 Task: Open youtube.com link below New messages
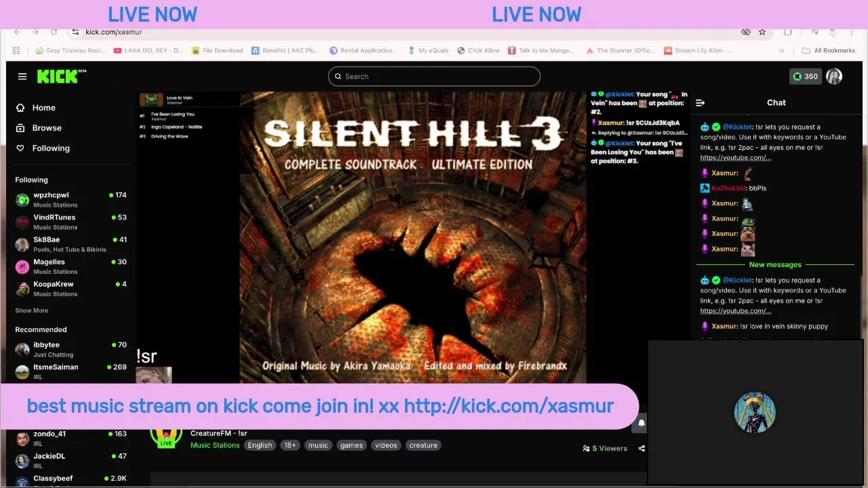736,311
